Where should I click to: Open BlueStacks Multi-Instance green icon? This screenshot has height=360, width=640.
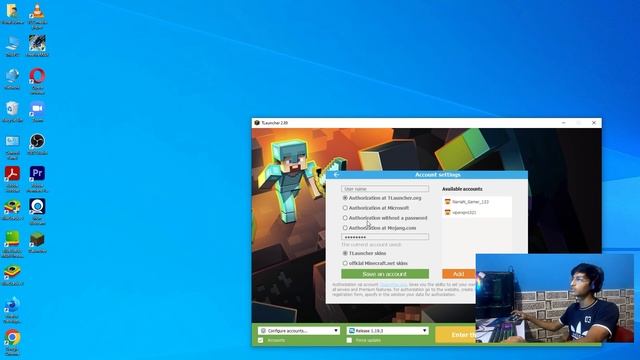pyautogui.click(x=12, y=244)
